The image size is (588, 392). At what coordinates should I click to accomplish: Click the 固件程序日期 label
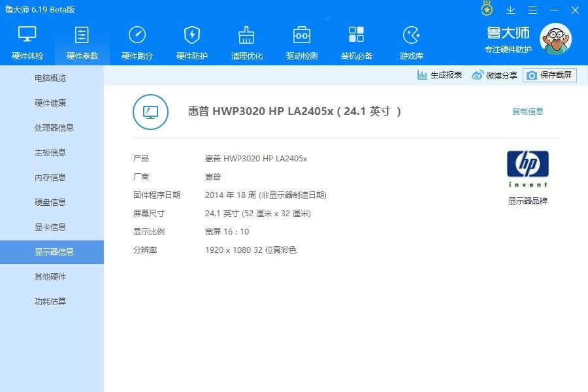pos(157,195)
